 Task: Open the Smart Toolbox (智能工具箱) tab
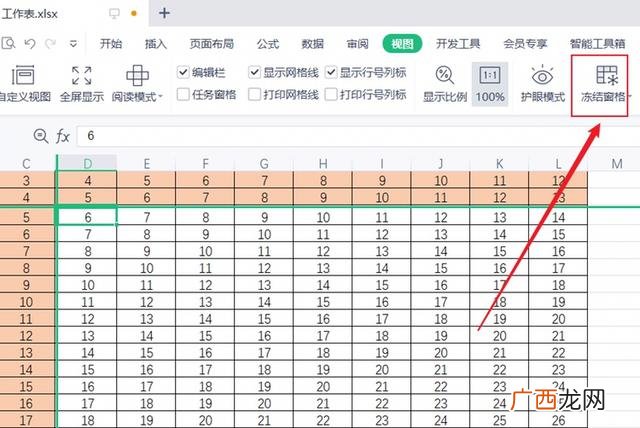coord(598,44)
